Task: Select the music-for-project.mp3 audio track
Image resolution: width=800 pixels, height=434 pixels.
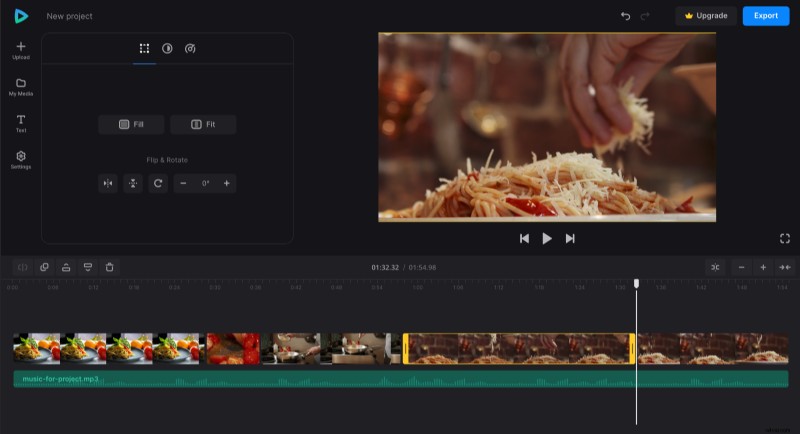Action: click(x=401, y=379)
